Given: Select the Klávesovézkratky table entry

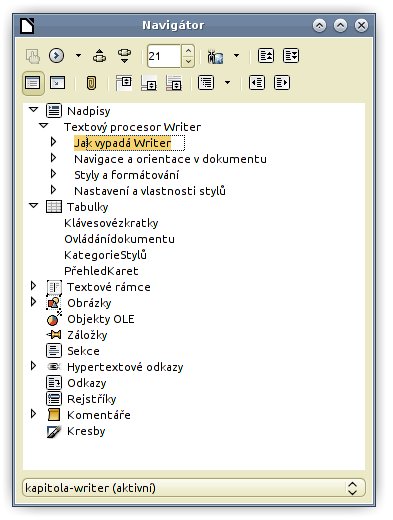Looking at the screenshot, I should click(x=111, y=223).
